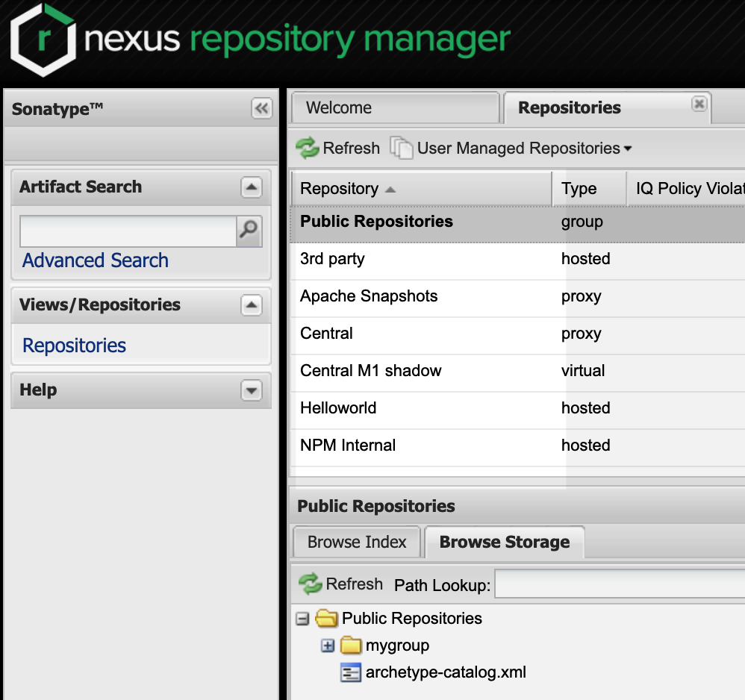Click the Help panel title
Viewport: 745px width, 700px height.
(38, 390)
